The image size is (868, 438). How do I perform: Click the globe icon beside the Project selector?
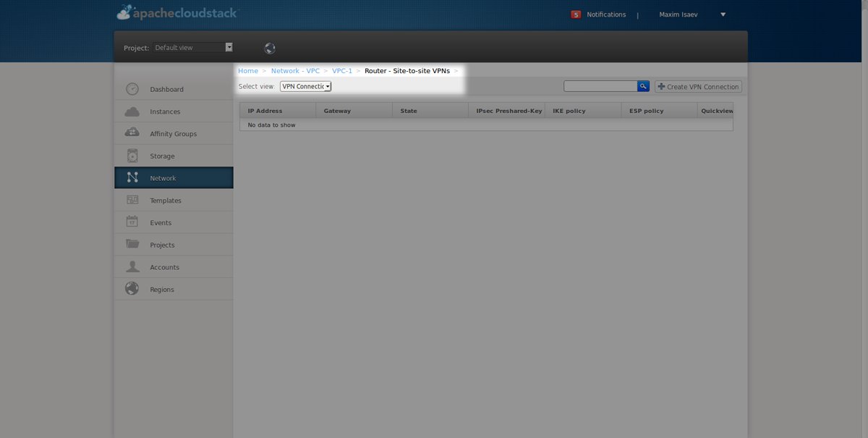pos(270,48)
